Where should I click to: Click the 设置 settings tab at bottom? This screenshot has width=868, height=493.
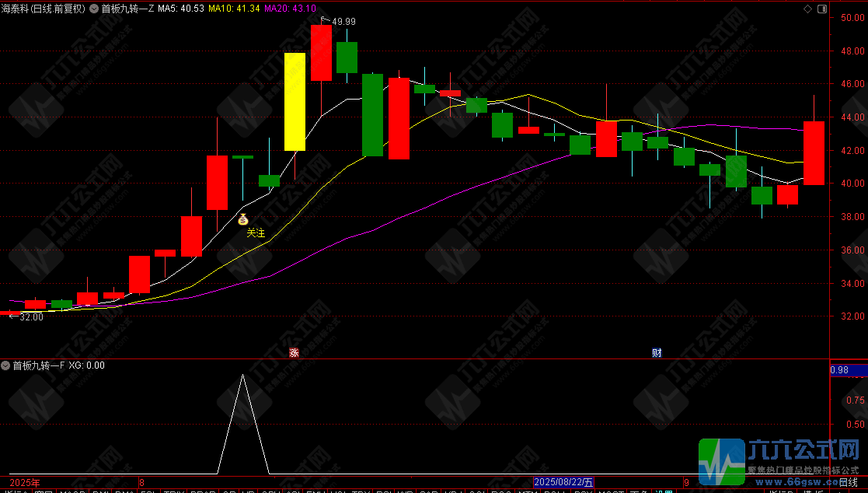(661, 491)
